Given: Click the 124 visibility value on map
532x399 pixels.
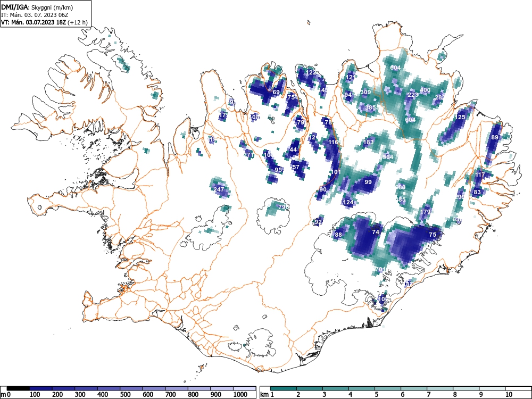Looking at the screenshot, I should (348, 202).
